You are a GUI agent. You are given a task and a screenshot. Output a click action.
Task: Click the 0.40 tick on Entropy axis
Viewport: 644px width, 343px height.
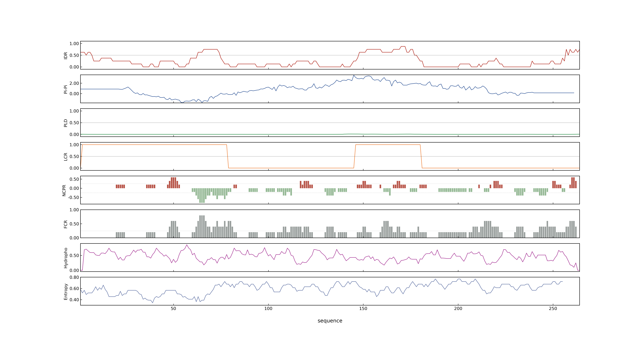coord(74,300)
